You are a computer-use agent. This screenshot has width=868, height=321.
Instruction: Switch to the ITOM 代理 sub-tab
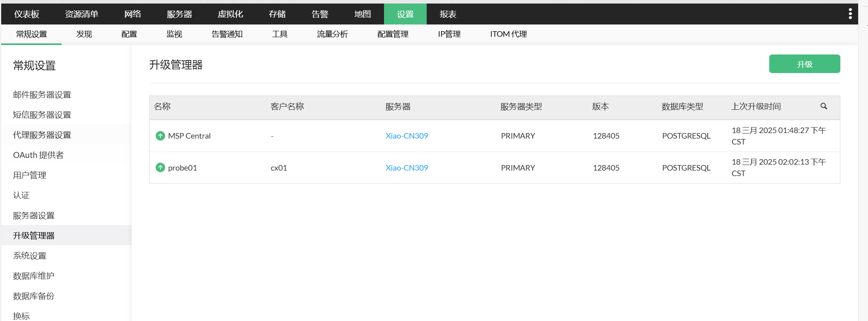pyautogui.click(x=508, y=34)
